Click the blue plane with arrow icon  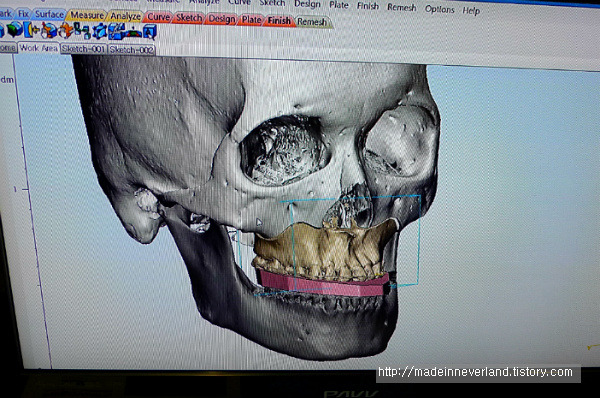pos(31,30)
